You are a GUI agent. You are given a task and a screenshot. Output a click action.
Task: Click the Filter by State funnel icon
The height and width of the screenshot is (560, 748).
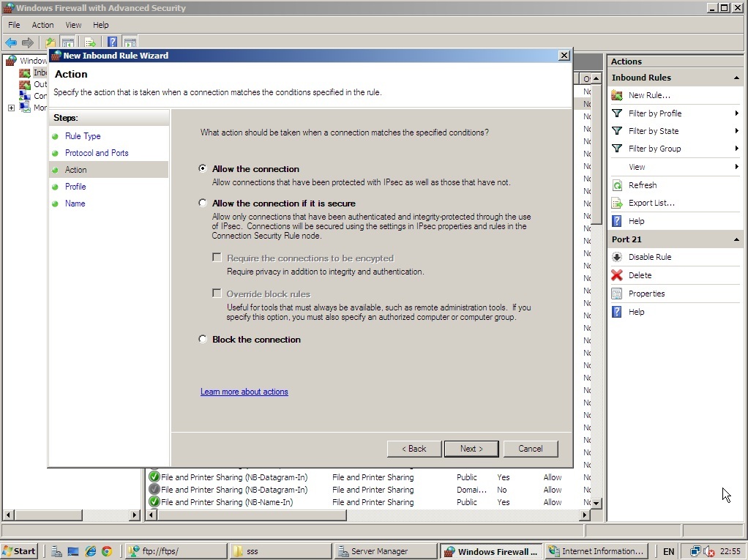(x=617, y=131)
